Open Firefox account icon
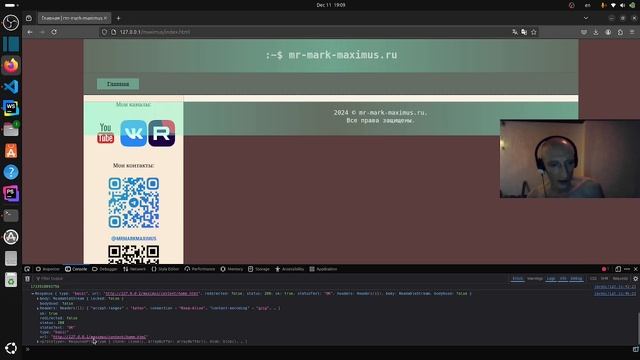This screenshot has height=360, width=640. (608, 32)
